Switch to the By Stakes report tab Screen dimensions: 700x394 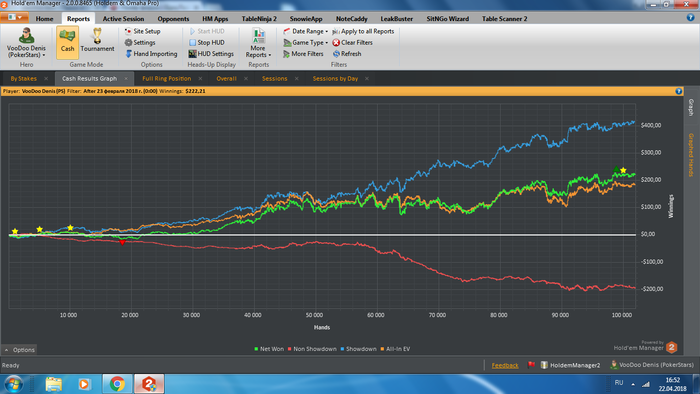24,79
